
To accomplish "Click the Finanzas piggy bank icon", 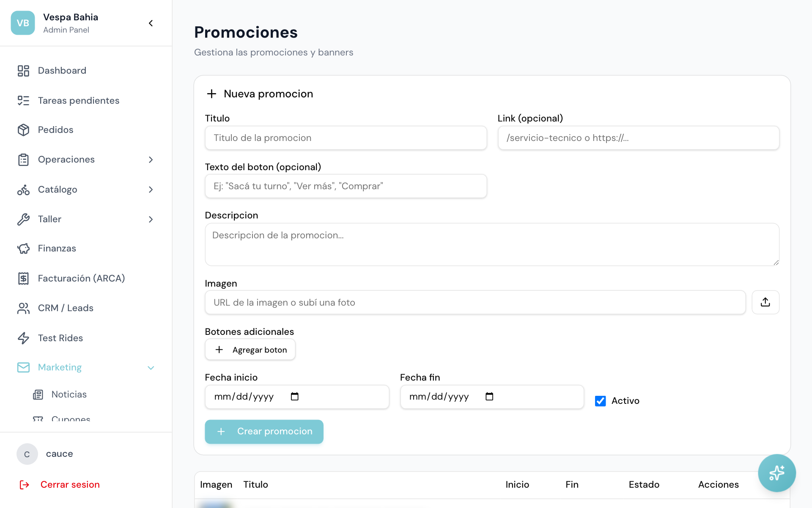I will pos(23,248).
